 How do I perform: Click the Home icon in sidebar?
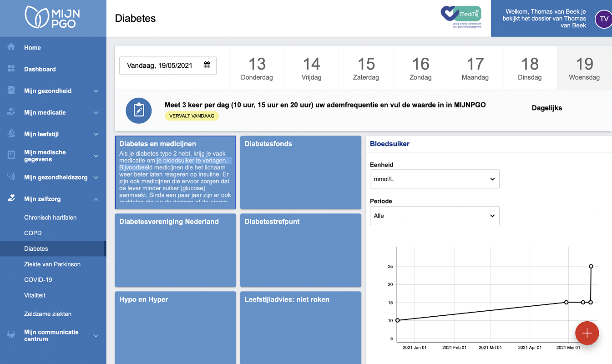click(x=11, y=47)
